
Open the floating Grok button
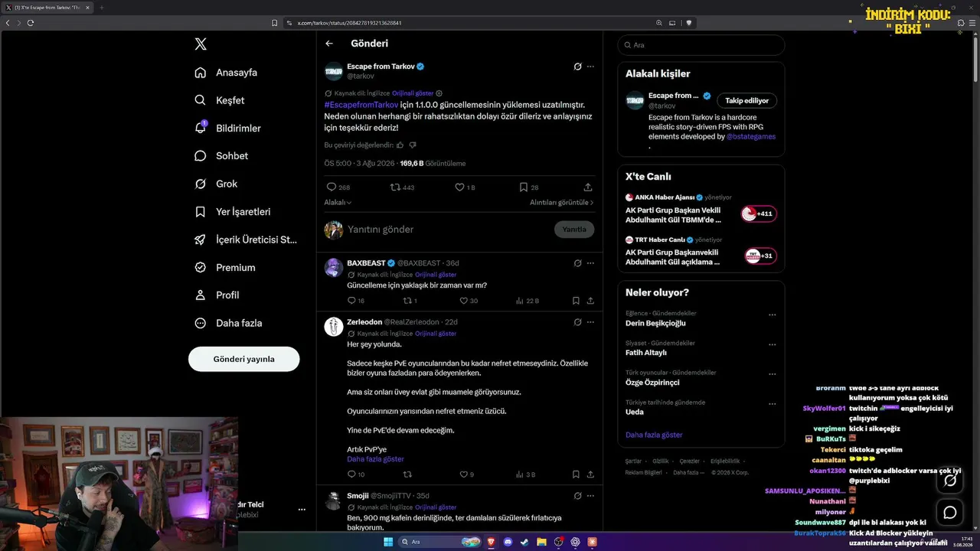pyautogui.click(x=950, y=481)
